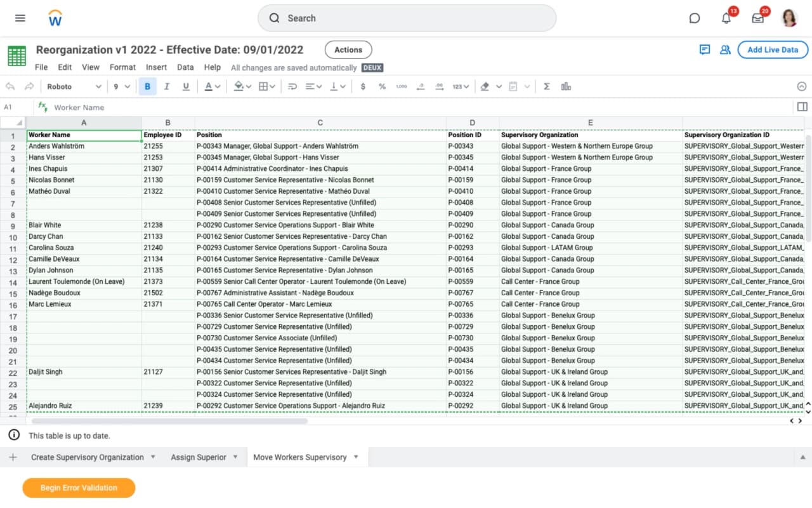
Task: Open the inbox tray icon
Action: [758, 18]
